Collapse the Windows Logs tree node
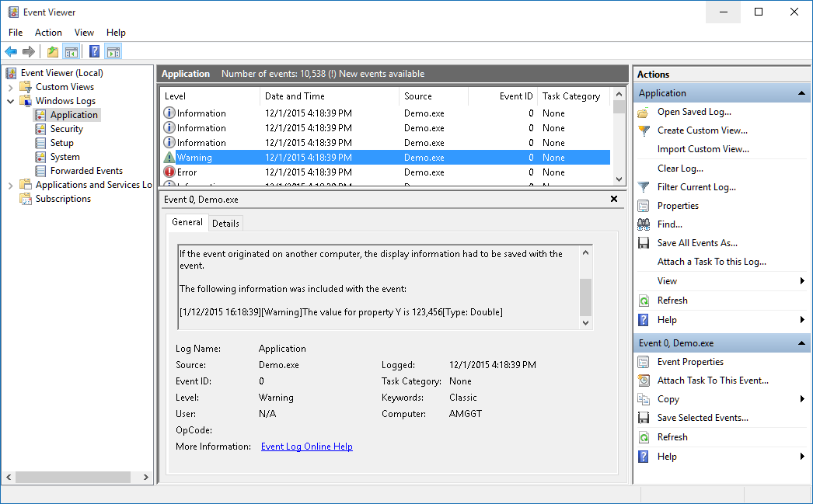Image resolution: width=813 pixels, height=504 pixels. [10, 101]
